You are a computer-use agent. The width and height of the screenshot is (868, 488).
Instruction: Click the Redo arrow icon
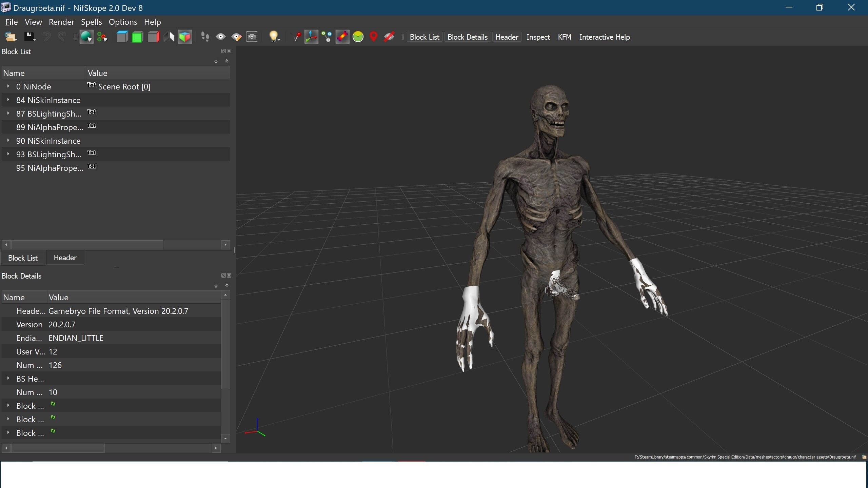tap(62, 37)
